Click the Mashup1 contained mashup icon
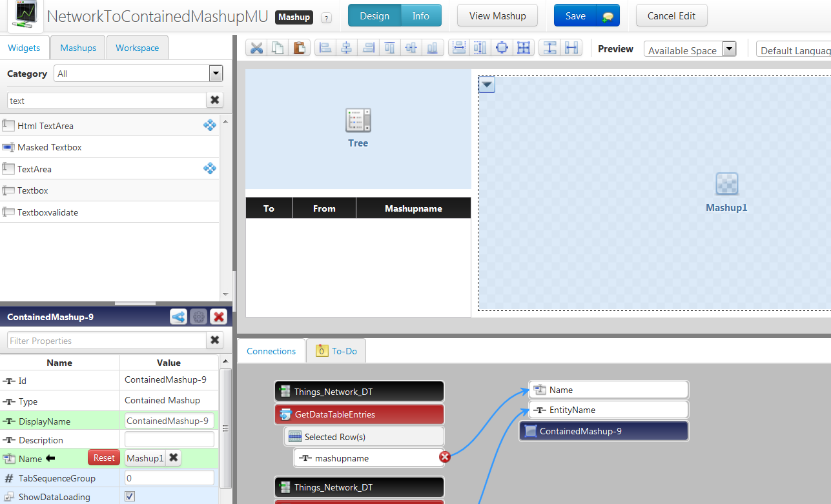Screen dimensions: 831x504 (726, 185)
